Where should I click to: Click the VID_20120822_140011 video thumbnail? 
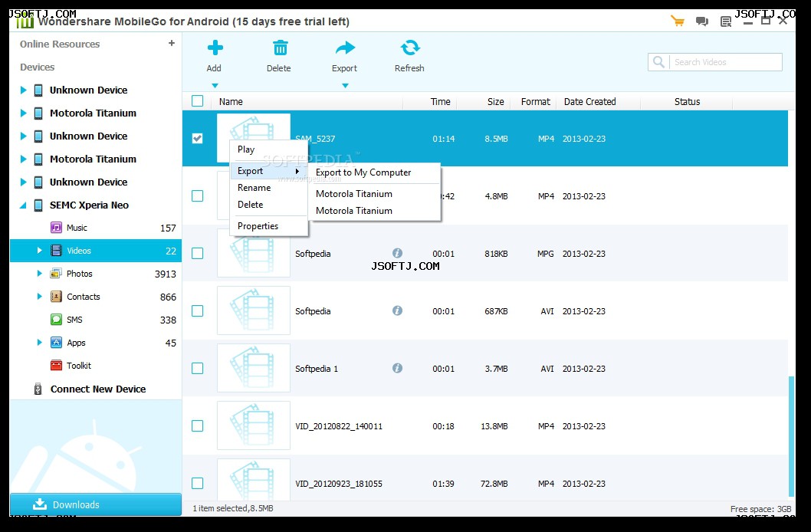[254, 425]
